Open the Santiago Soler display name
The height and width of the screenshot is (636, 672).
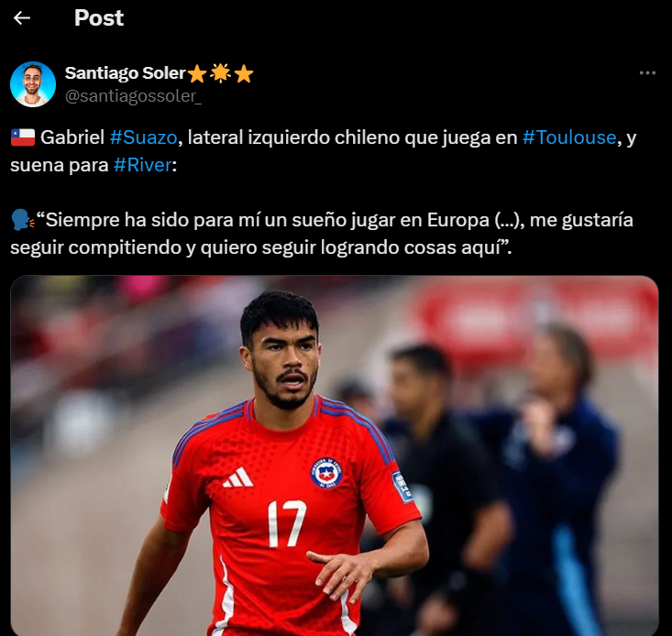click(x=126, y=73)
